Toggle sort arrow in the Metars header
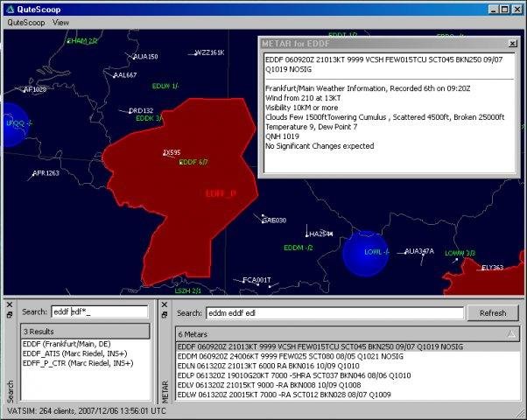This screenshot has height=420, width=527. [511, 333]
